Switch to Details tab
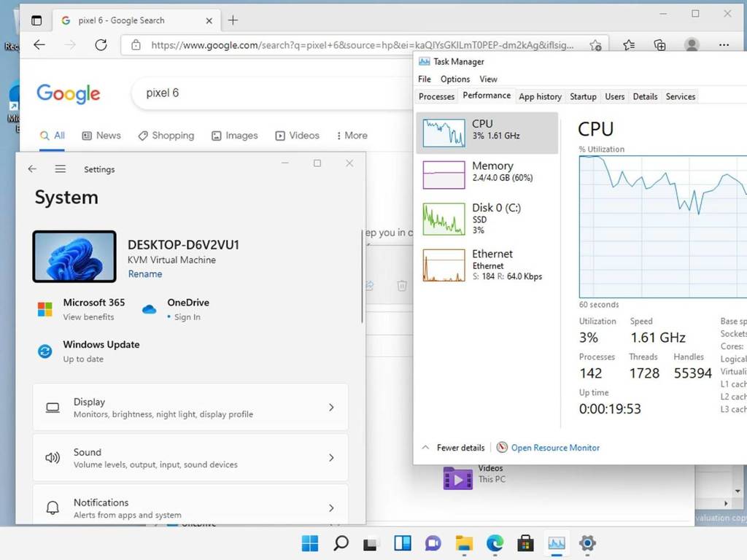 click(x=645, y=97)
